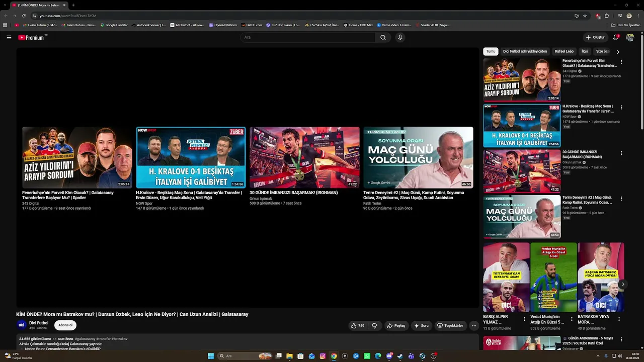Open the account avatar menu
This screenshot has height=362, width=644.
coord(630,37)
